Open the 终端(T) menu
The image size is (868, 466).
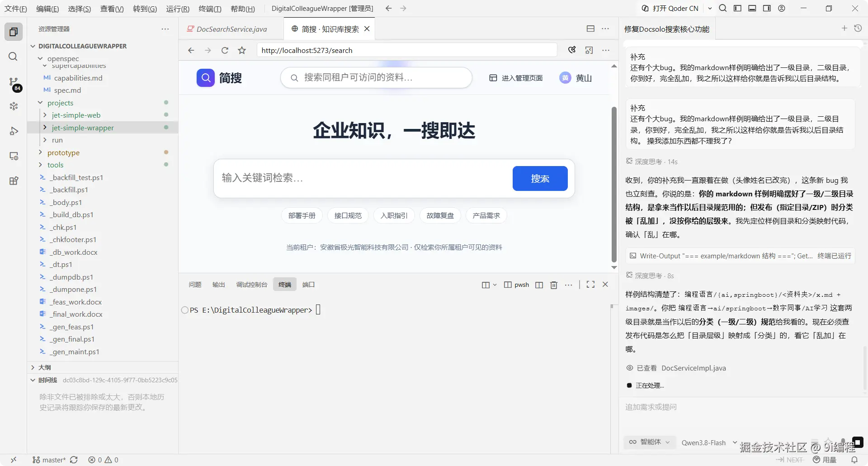[210, 9]
